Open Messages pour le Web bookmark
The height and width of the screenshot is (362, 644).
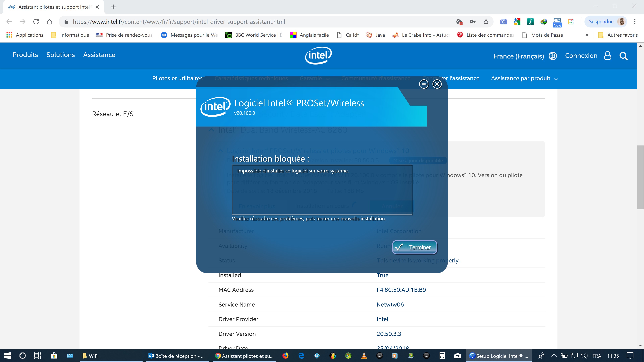(190, 35)
